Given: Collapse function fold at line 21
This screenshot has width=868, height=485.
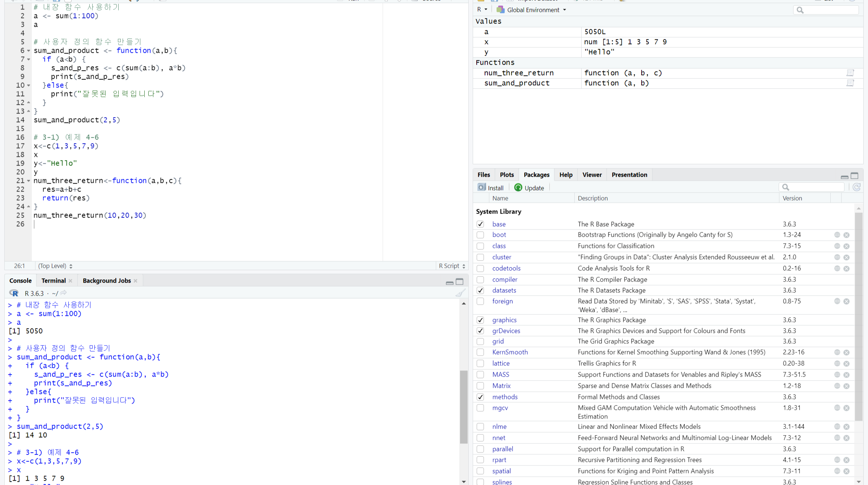Looking at the screenshot, I should 29,181.
